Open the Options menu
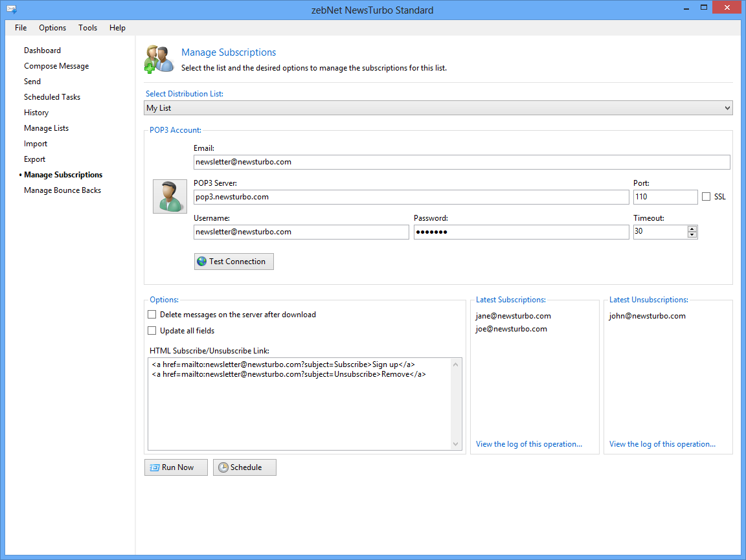This screenshot has width=746, height=560. (x=52, y=28)
